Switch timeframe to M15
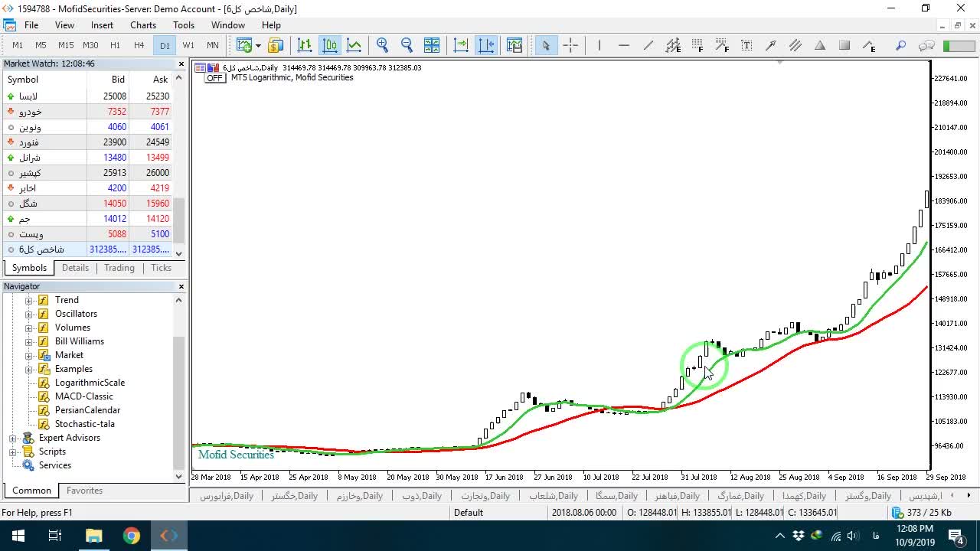980x551 pixels. point(66,45)
